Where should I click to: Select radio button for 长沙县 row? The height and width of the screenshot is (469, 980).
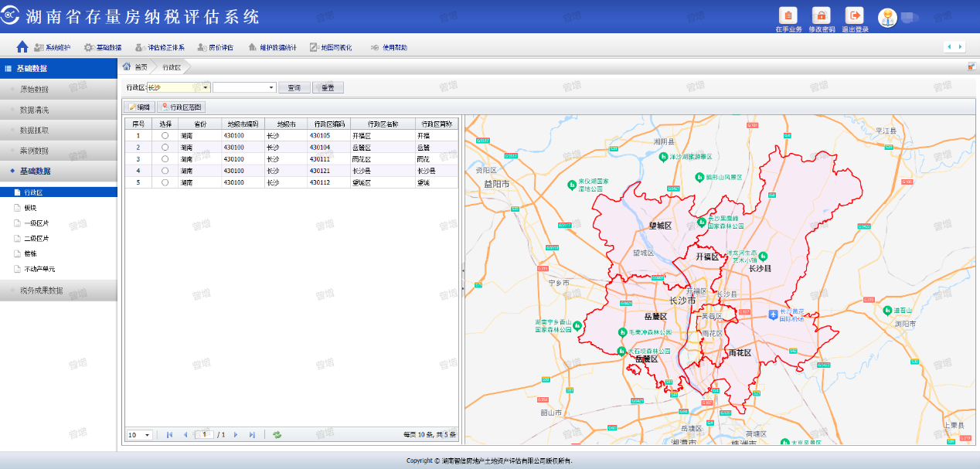click(165, 171)
